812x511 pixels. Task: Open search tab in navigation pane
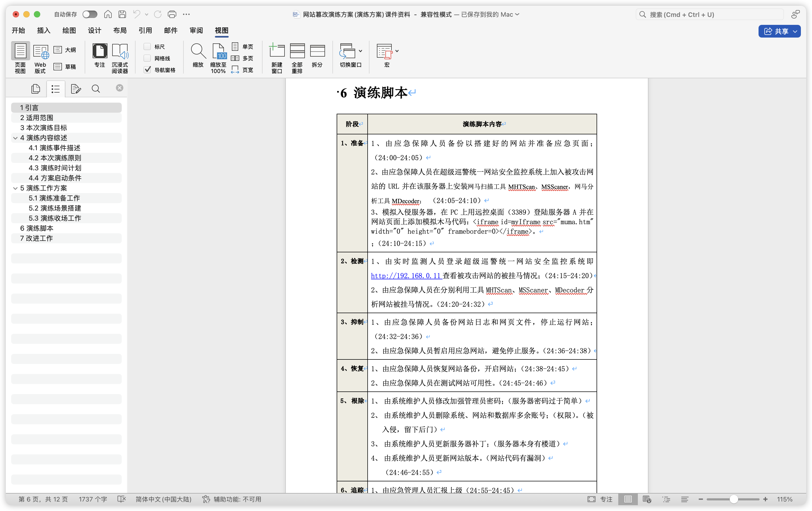[x=96, y=89]
